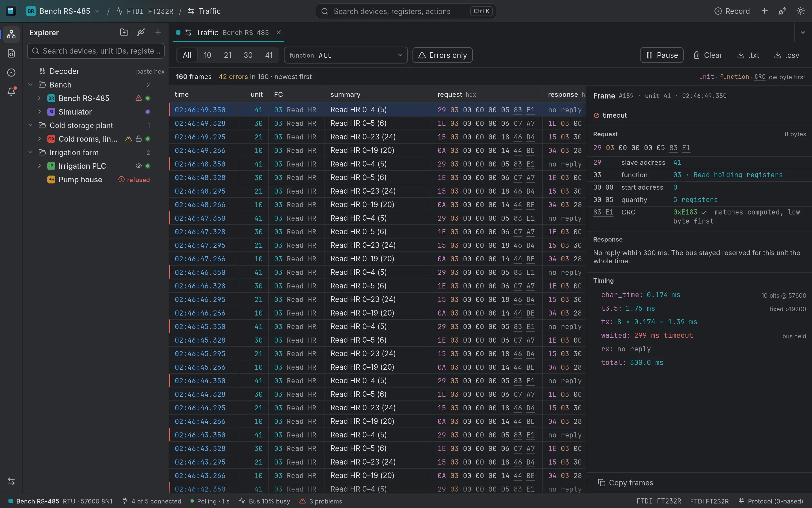The image size is (812, 508).
Task: Click the Copy frames button
Action: (626, 483)
